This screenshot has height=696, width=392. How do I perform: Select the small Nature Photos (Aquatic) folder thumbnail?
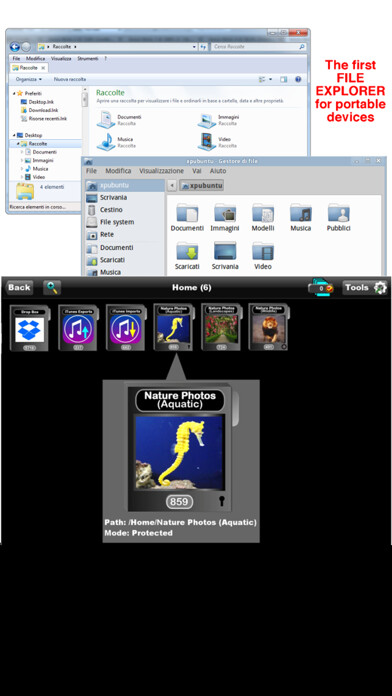point(174,328)
